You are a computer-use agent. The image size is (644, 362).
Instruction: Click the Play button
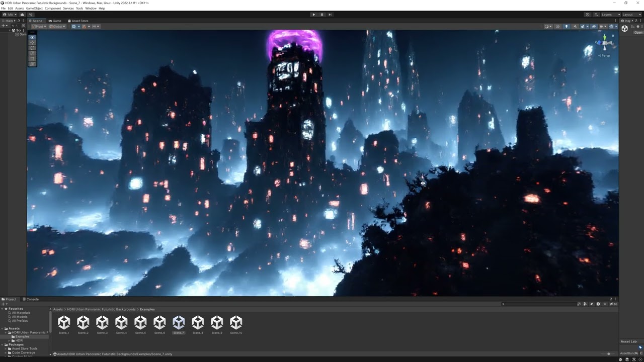coord(313,15)
